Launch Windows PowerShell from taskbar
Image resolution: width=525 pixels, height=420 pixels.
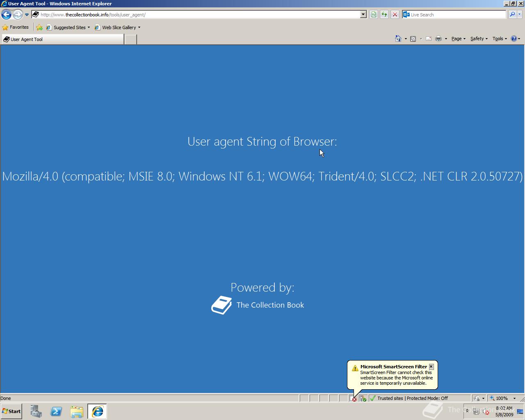tap(56, 411)
